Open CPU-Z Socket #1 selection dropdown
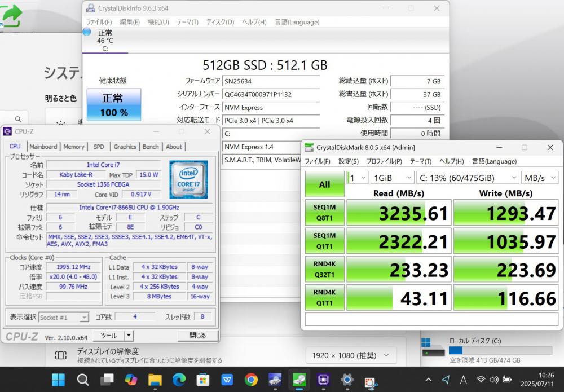The height and width of the screenshot is (392, 564). [63, 317]
